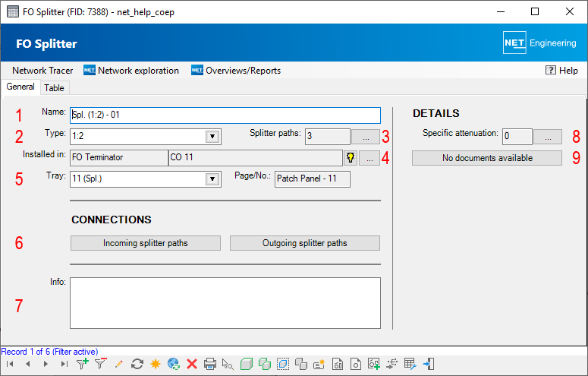The width and height of the screenshot is (588, 376).
Task: Click the two overlapping gray squares icon
Action: (x=301, y=364)
